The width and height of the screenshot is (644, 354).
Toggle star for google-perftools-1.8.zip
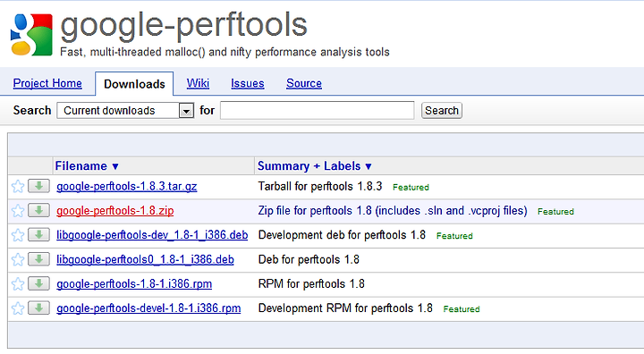[18, 211]
